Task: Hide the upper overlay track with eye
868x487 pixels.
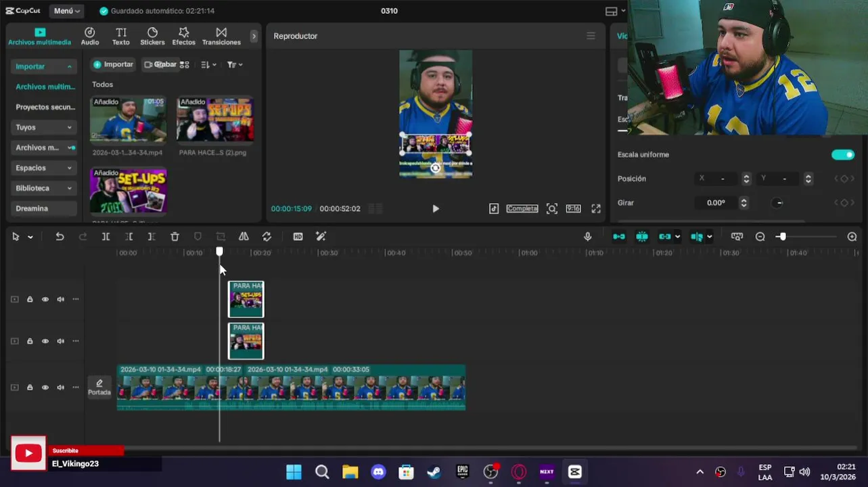Action: tap(45, 300)
